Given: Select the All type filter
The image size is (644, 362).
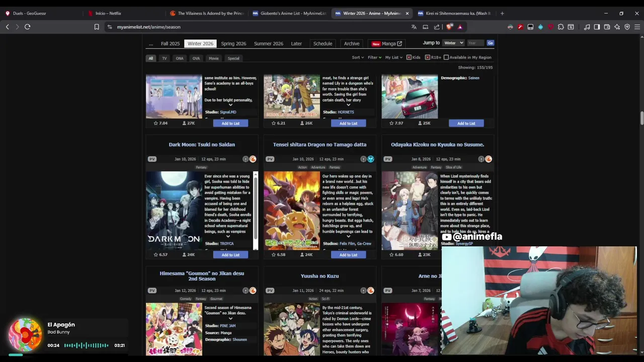Looking at the screenshot, I should (151, 58).
